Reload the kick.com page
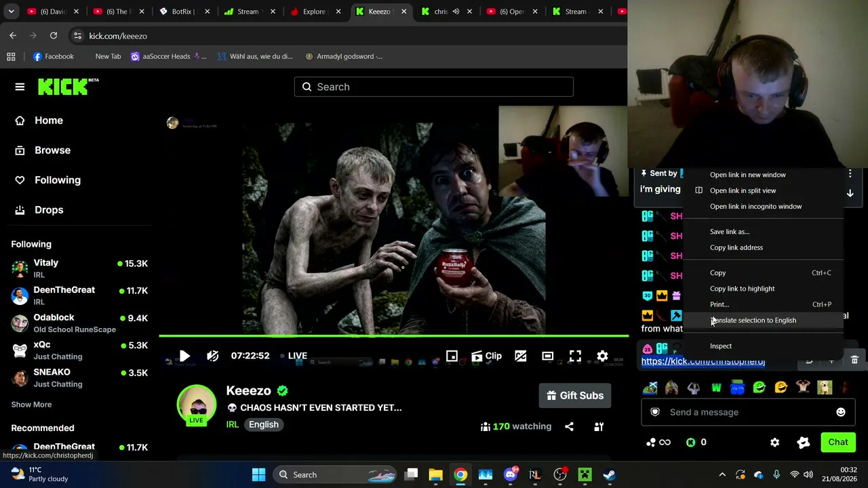 [54, 36]
